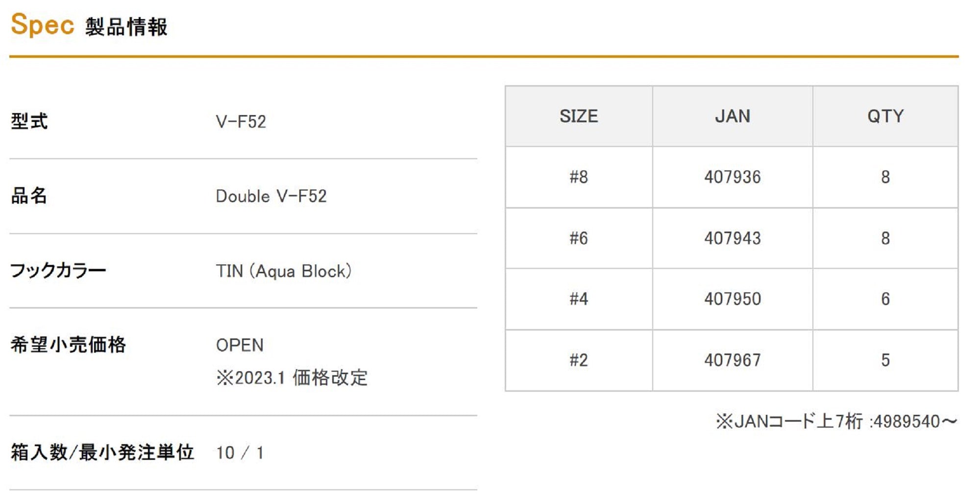Screen dimensions: 980x502
Task: Click the 2023.1 価格改定 note
Action: click(292, 378)
